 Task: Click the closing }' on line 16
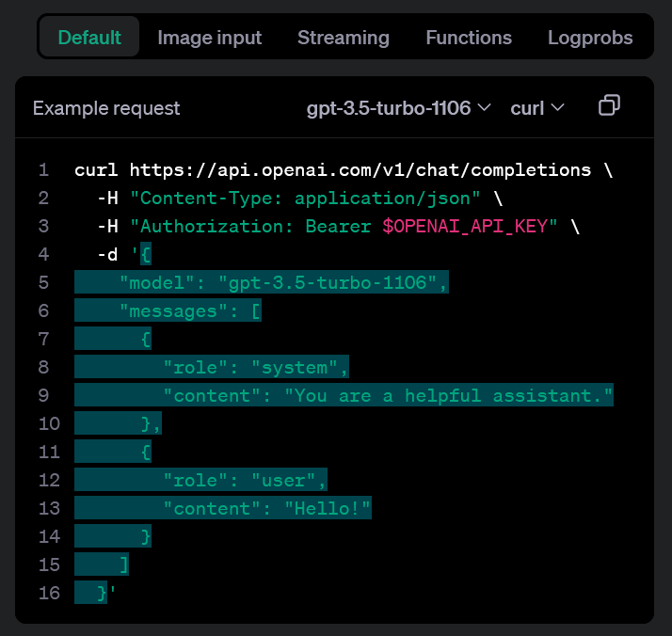(106, 593)
